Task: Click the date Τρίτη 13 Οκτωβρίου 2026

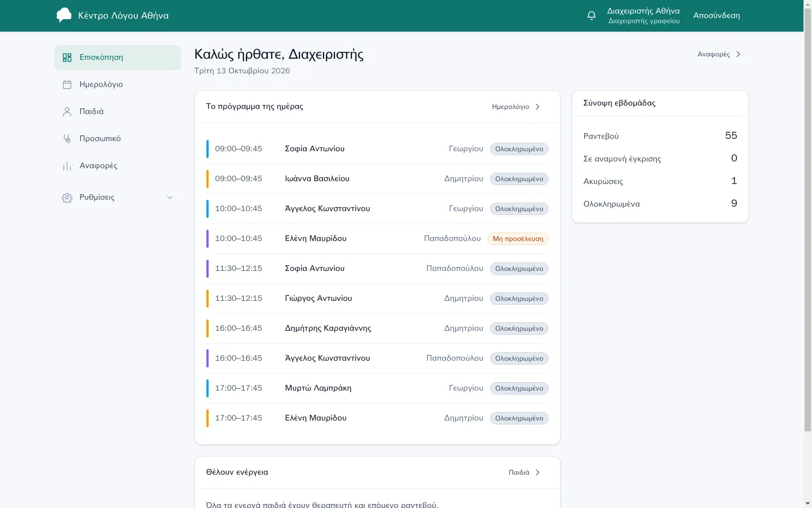Action: 242,71
